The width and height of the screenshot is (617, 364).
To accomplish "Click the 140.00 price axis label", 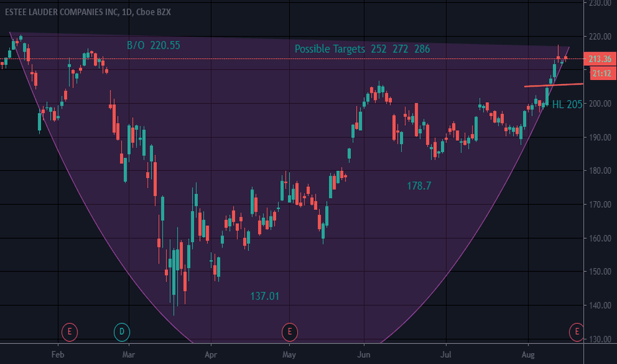I will click(x=600, y=305).
